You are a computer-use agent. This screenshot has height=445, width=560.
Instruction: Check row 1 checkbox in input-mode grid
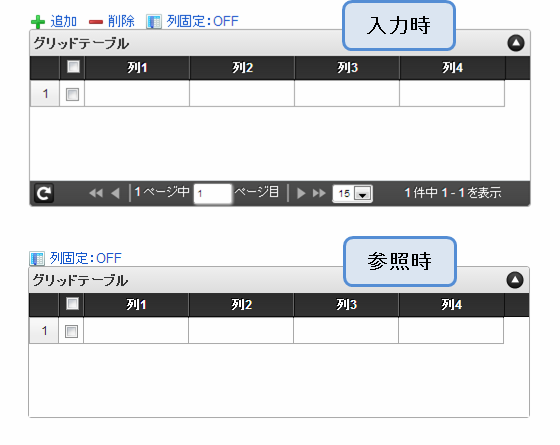click(x=72, y=94)
